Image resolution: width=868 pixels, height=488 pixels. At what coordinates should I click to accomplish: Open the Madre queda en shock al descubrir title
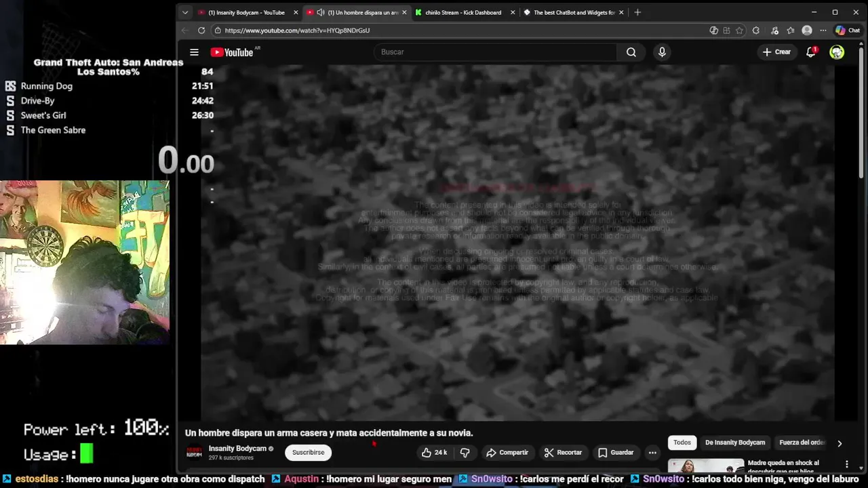tap(783, 466)
